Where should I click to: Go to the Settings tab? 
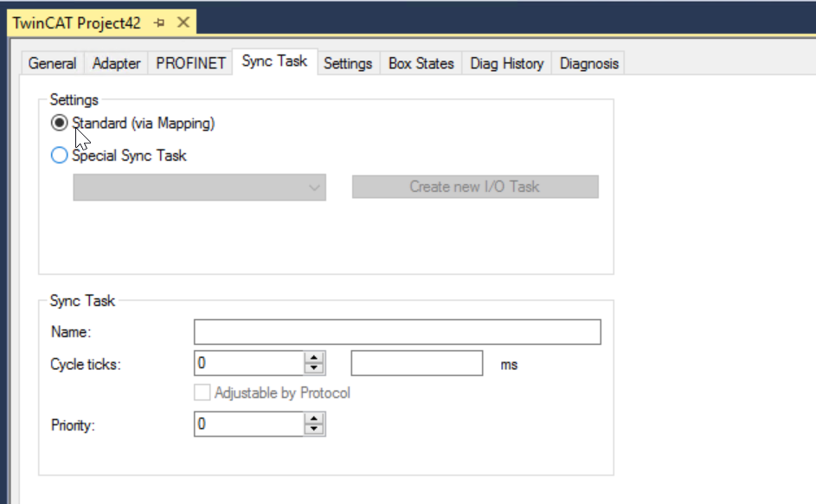(348, 63)
